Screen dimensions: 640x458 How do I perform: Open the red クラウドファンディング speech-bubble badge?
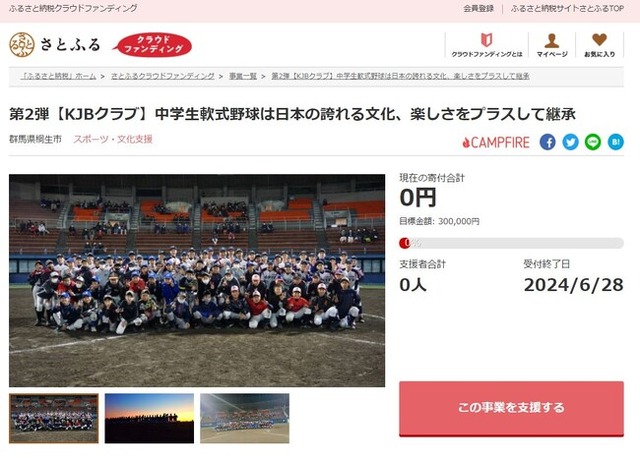[153, 44]
